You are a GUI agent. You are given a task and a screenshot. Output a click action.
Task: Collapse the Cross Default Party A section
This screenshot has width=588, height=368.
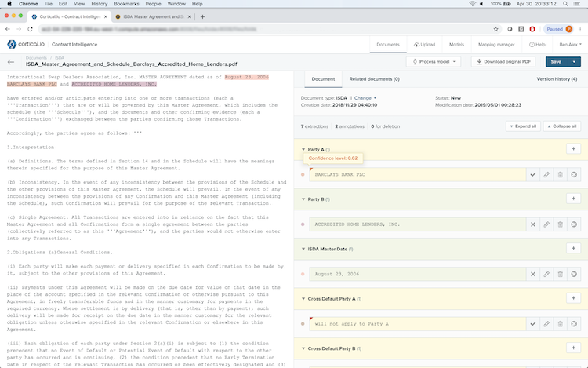coord(303,299)
